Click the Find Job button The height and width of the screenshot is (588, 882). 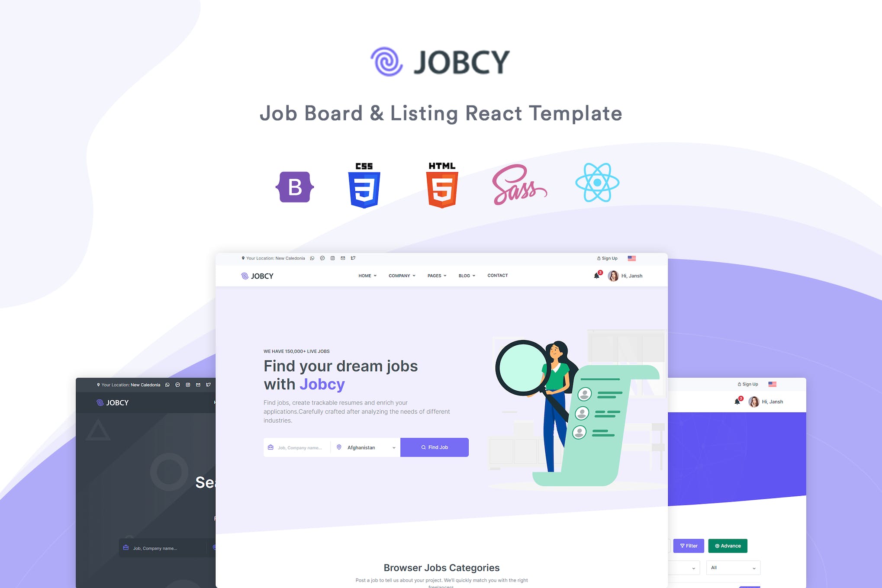[x=435, y=446]
